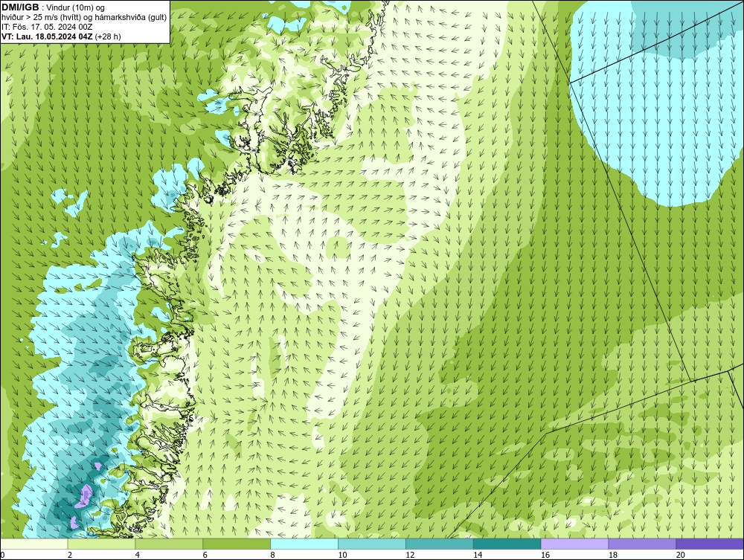
Task: Click the legend scale label 16
Action: pyautogui.click(x=545, y=555)
